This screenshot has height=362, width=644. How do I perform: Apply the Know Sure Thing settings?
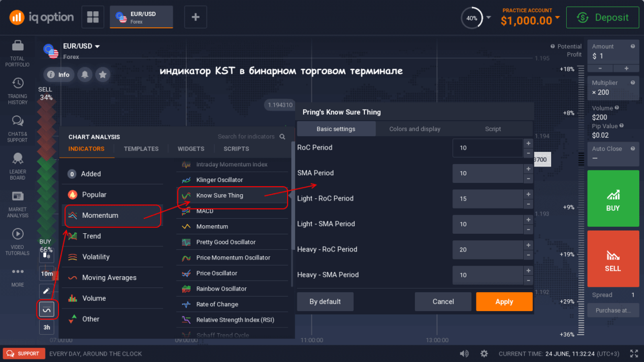click(504, 301)
